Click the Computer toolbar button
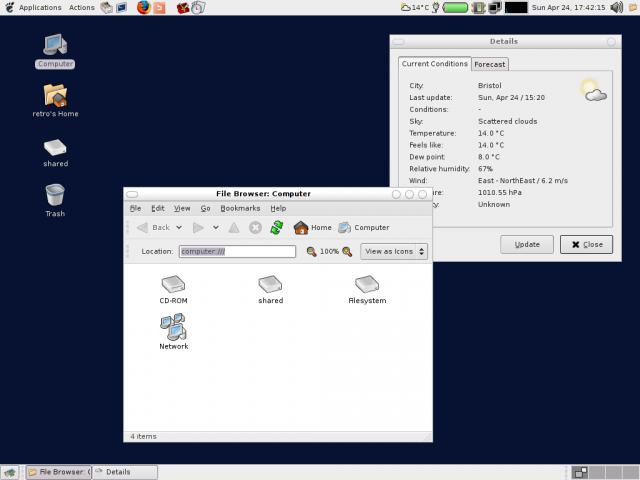The width and height of the screenshot is (640, 480). (x=364, y=227)
